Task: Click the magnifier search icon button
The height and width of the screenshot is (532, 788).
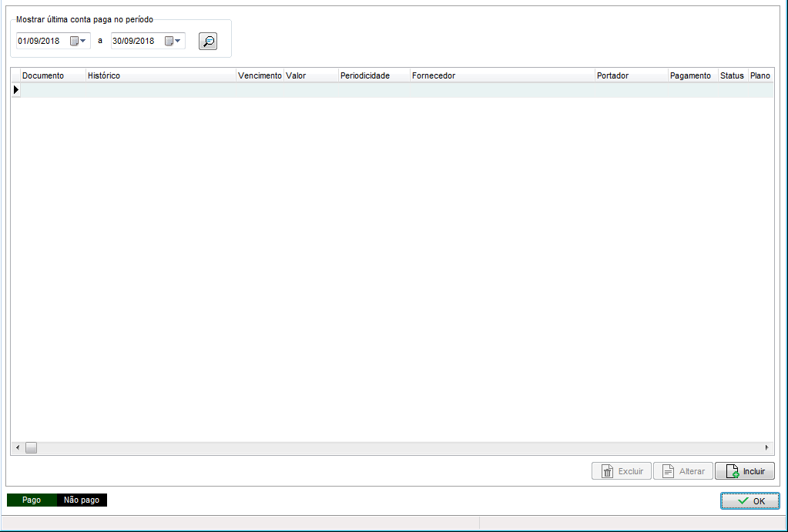Action: point(208,42)
